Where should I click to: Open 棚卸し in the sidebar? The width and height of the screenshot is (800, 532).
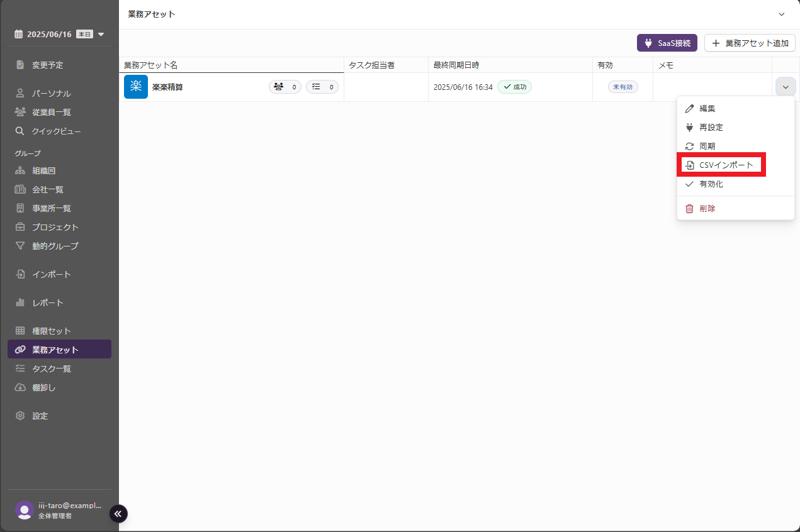pyautogui.click(x=43, y=387)
